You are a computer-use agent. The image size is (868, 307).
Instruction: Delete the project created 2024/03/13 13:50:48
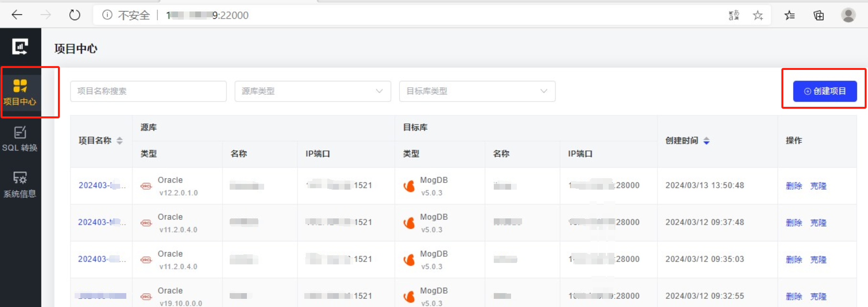click(794, 186)
